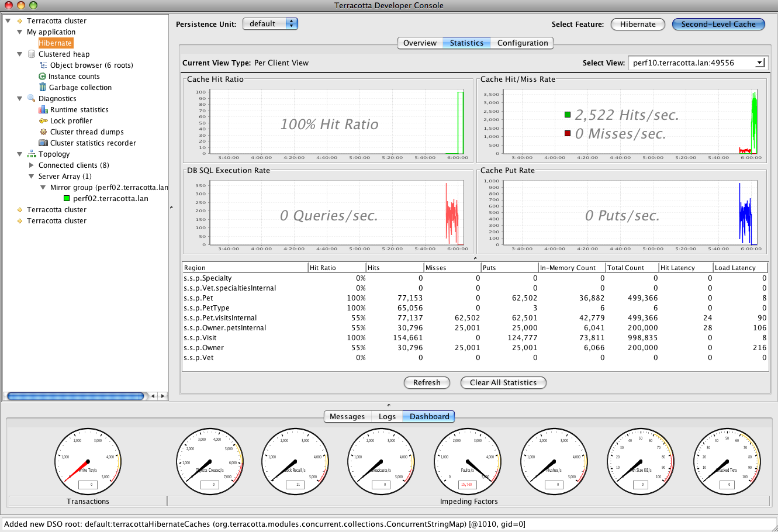Viewport: 778px width, 532px height.
Task: Click the Diagnostics magnifier icon
Action: pyautogui.click(x=32, y=98)
